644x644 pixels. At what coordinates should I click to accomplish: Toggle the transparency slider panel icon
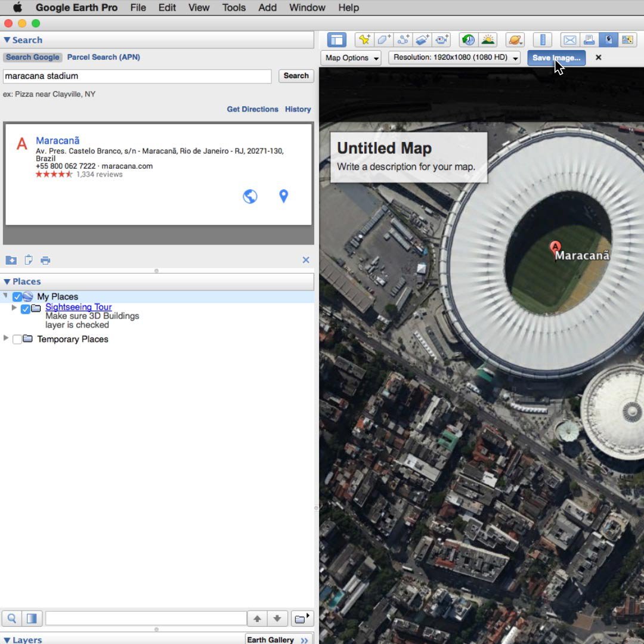tap(32, 618)
